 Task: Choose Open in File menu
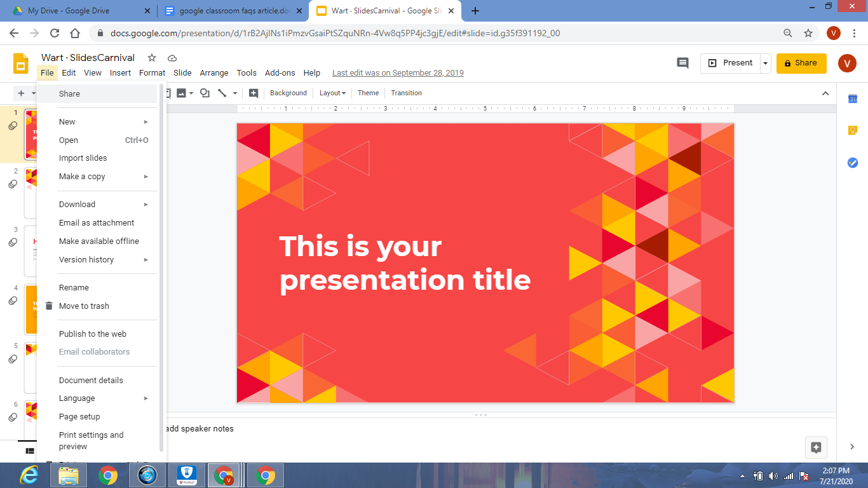97,140
